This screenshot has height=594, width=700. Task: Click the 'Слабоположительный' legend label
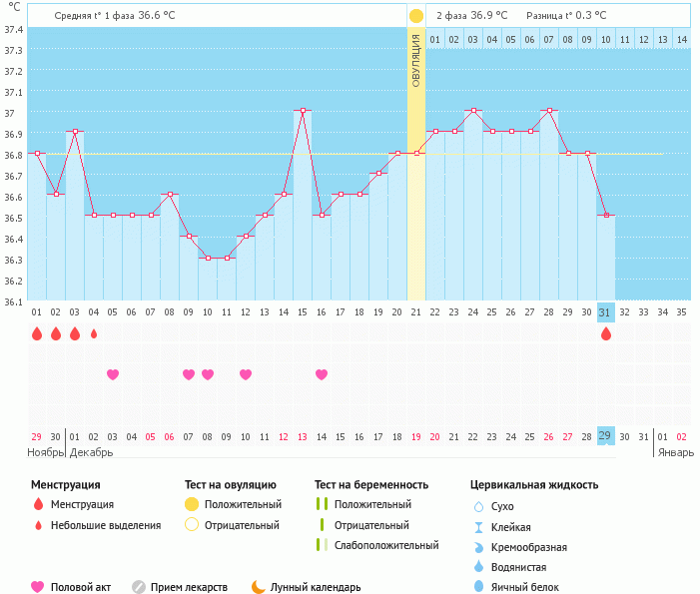[386, 546]
